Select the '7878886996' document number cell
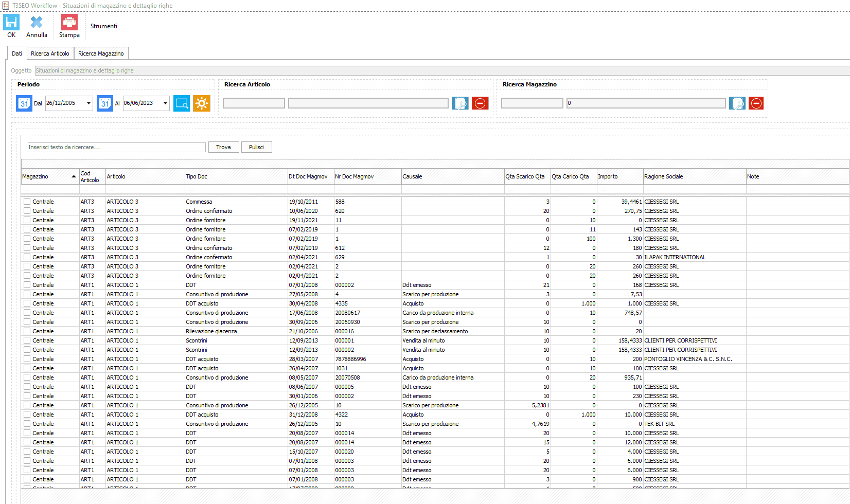 (x=367, y=359)
